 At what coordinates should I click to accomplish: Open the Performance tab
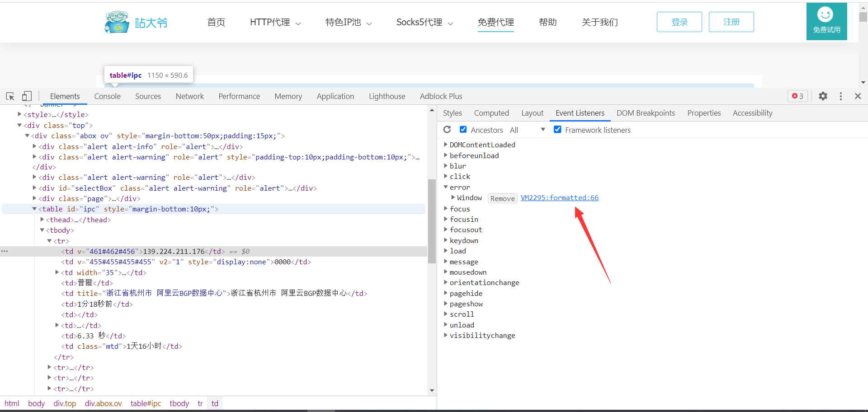pyautogui.click(x=239, y=96)
